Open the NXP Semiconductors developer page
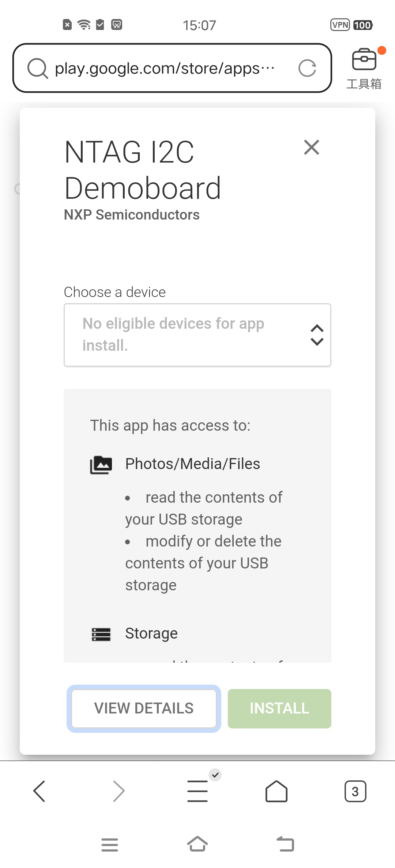The height and width of the screenshot is (868, 395). tap(132, 215)
